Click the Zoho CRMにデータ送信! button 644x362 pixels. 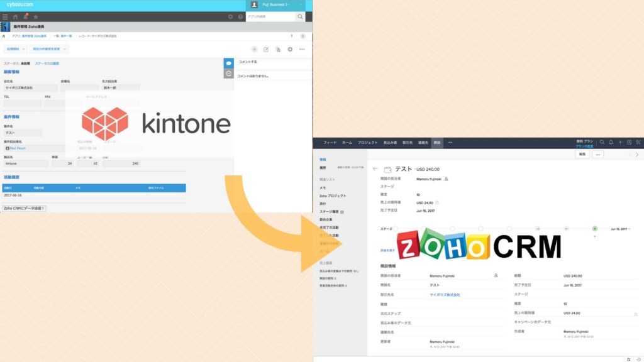(x=24, y=207)
